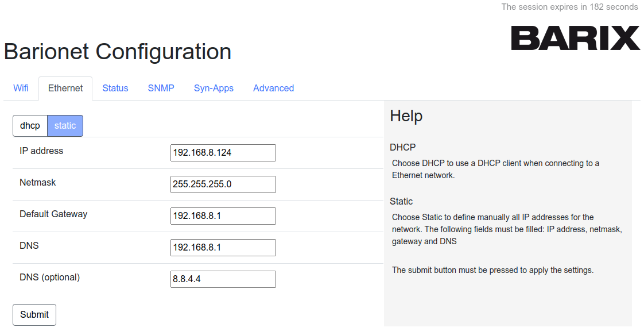Enable dhcp mode
The height and width of the screenshot is (335, 644).
click(x=30, y=125)
